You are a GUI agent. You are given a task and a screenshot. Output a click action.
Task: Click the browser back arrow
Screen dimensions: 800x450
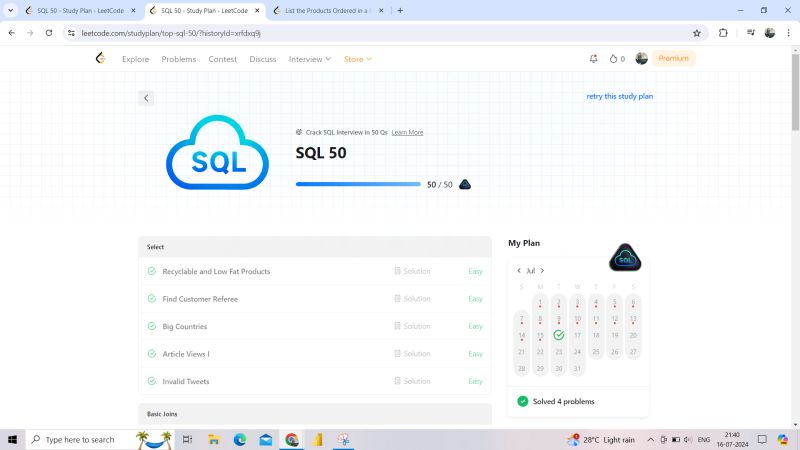(x=12, y=33)
